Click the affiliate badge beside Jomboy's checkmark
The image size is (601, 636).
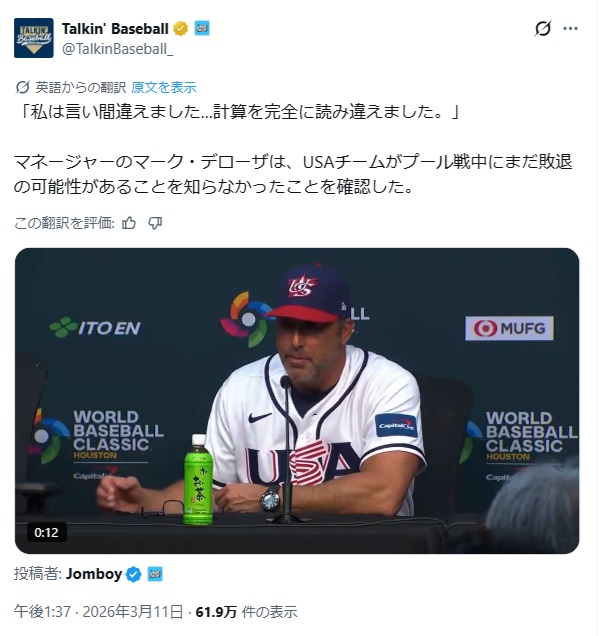click(156, 576)
